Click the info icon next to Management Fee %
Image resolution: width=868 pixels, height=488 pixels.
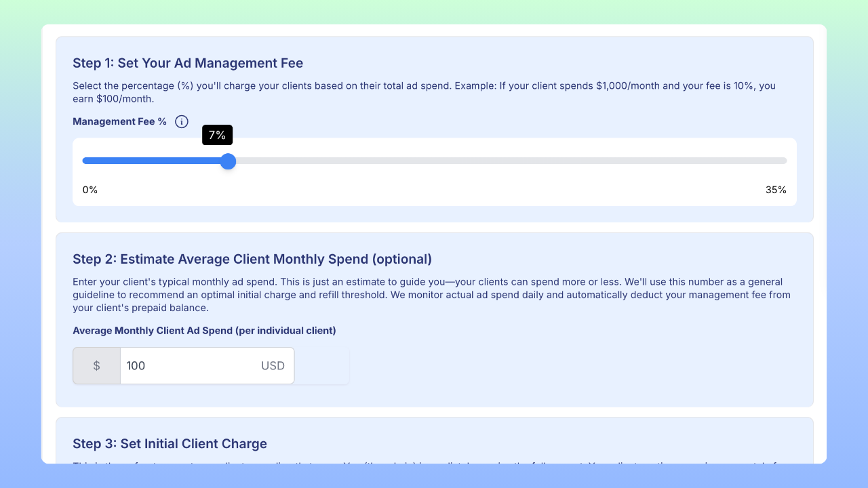coord(181,121)
